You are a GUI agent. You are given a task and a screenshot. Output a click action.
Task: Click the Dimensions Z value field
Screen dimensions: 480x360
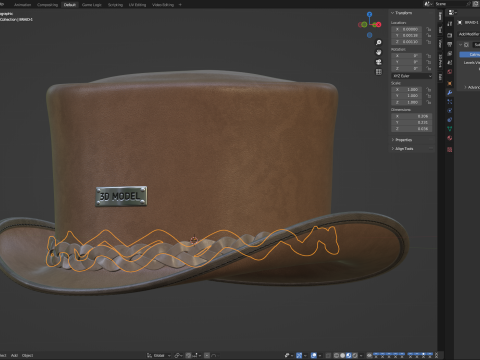click(x=412, y=129)
